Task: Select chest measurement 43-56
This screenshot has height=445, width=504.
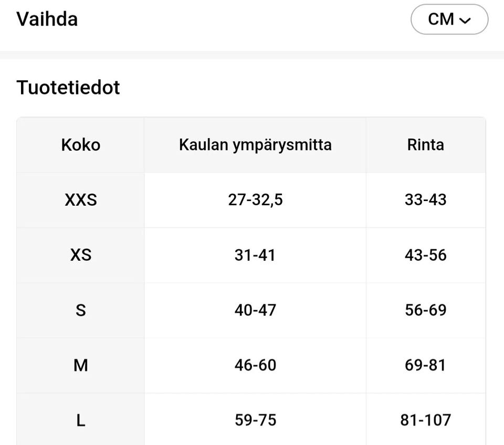Action: pyautogui.click(x=425, y=255)
